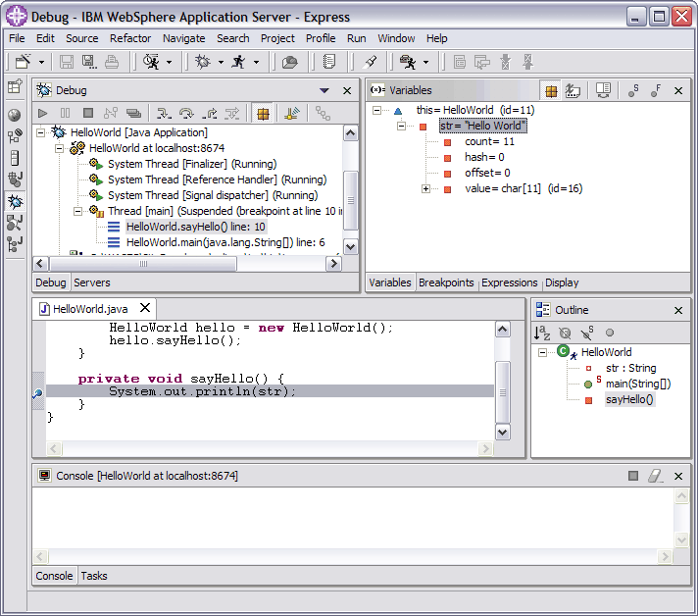Open the Run menu in menu bar
The height and width of the screenshot is (616, 698).
(357, 38)
